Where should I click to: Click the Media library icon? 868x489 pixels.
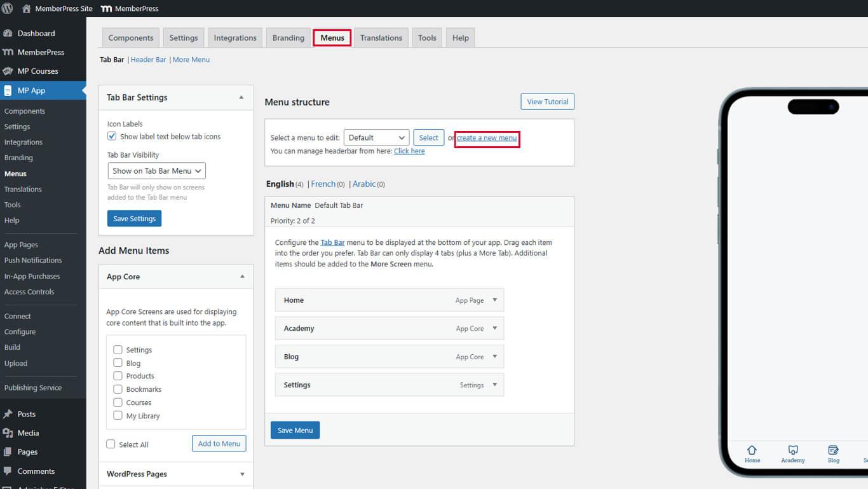tap(8, 433)
